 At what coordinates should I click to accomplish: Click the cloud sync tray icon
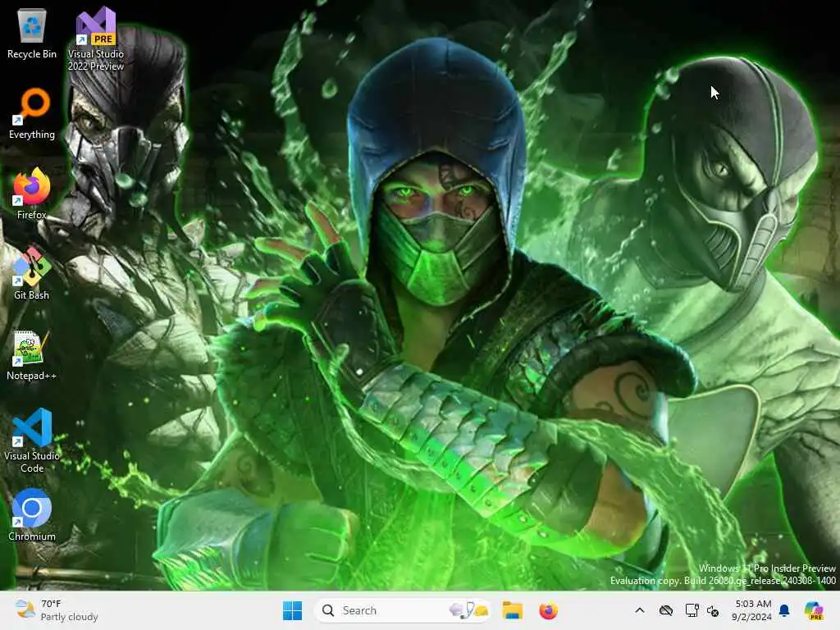pos(666,610)
